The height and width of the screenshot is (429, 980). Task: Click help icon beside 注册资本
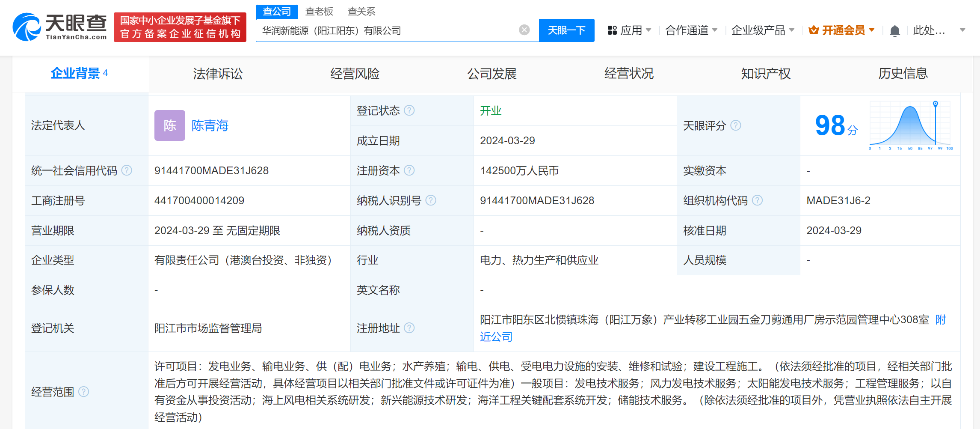[409, 170]
